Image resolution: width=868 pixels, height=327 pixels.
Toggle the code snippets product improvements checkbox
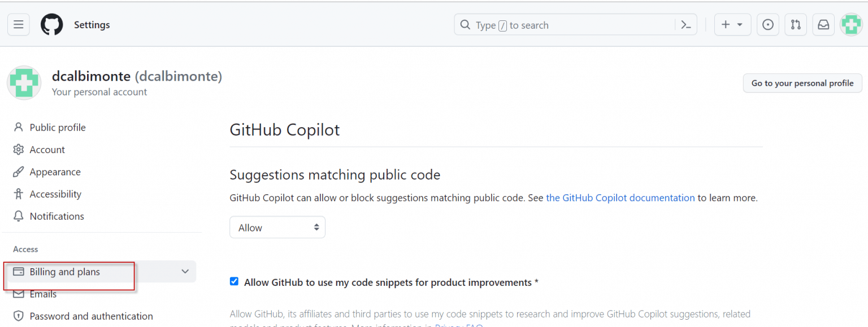234,282
